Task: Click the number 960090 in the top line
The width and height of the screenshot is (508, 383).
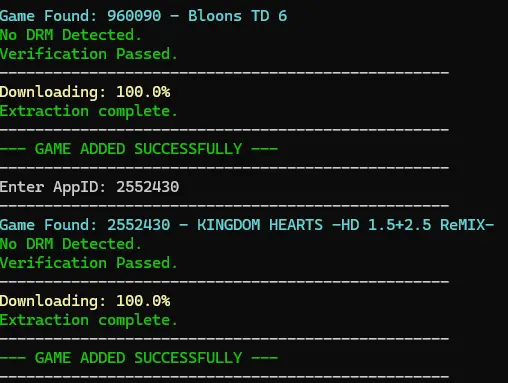Action: coord(134,16)
